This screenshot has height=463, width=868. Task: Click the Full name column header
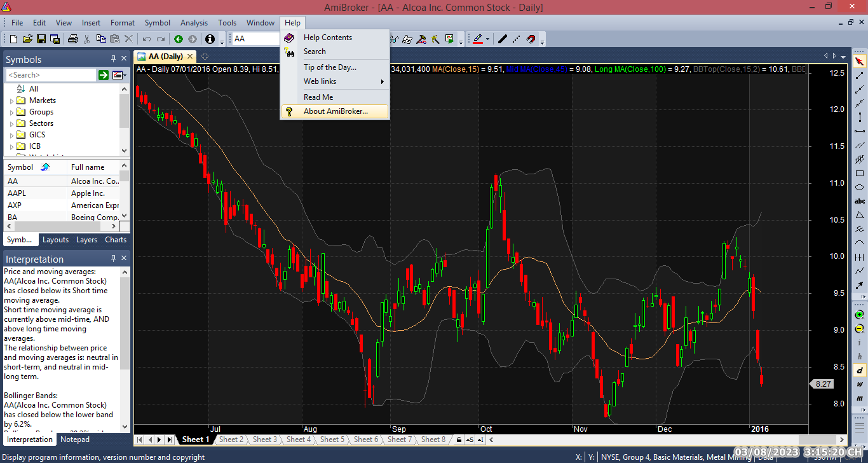tap(93, 167)
